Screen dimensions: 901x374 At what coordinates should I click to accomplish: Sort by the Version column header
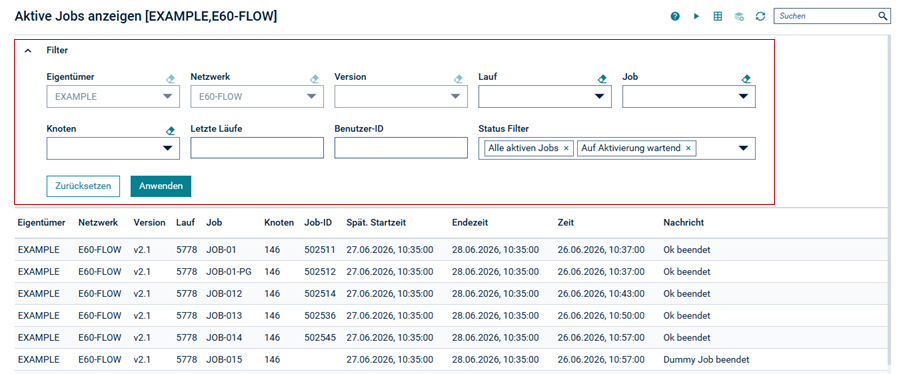click(x=149, y=222)
